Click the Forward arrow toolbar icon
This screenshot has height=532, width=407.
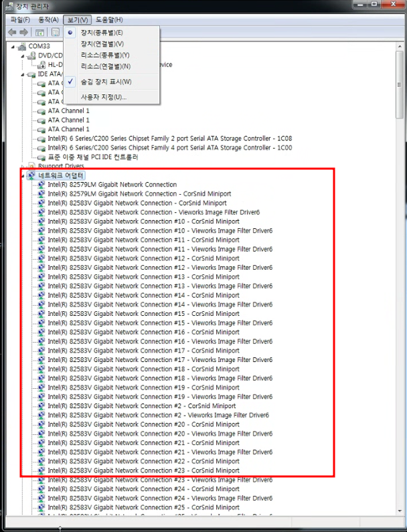point(23,32)
